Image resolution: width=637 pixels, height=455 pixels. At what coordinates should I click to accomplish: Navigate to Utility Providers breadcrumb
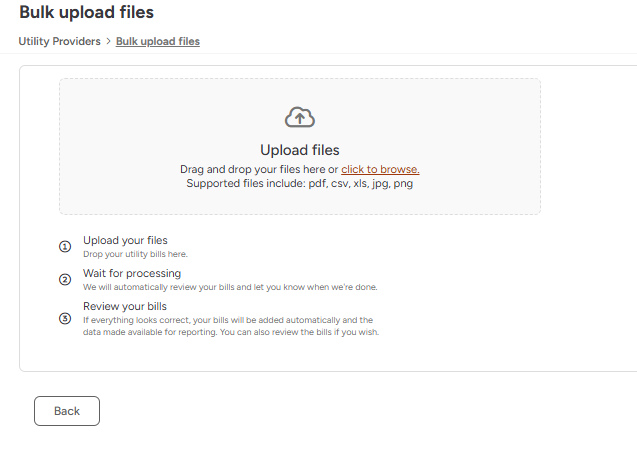[59, 41]
